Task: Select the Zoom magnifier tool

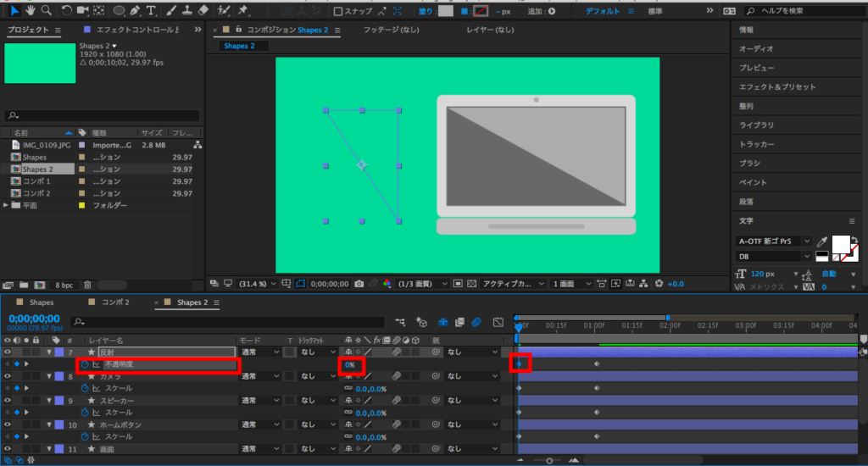Action: tap(46, 11)
